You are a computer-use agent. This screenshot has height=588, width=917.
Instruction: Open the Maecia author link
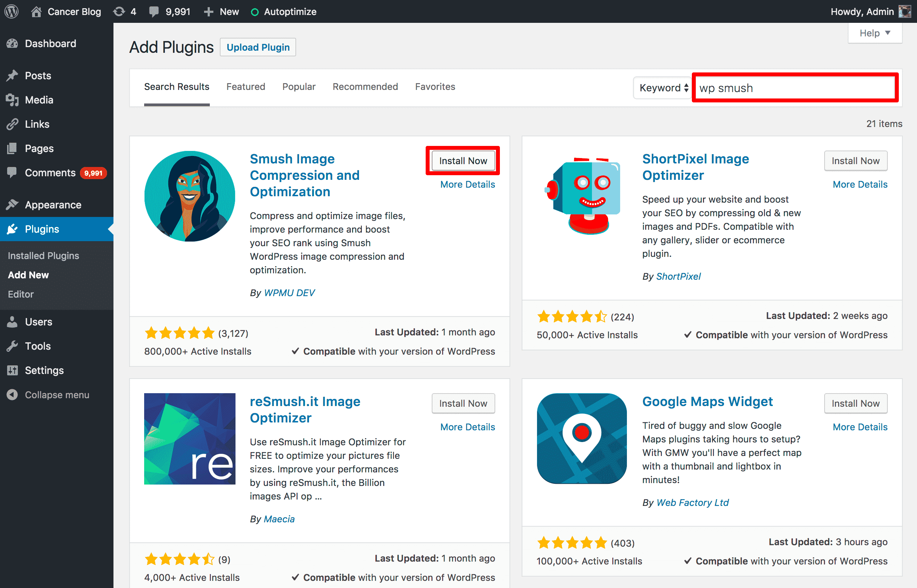tap(279, 519)
